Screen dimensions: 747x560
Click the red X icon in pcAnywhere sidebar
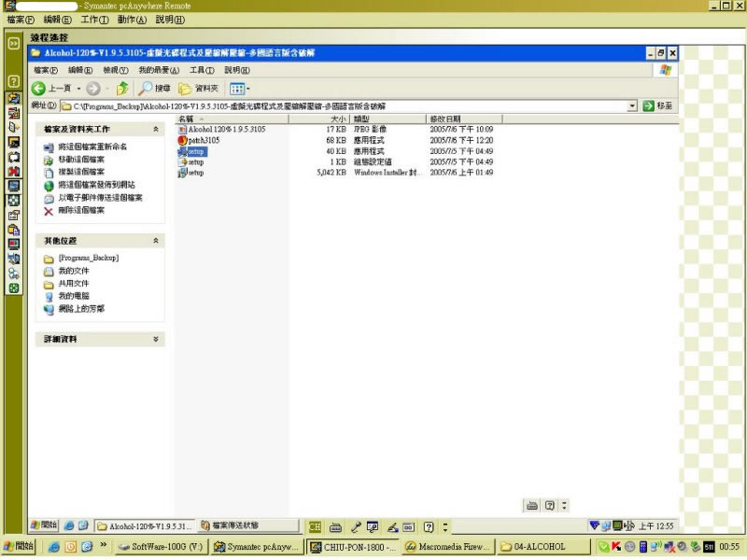[14, 171]
